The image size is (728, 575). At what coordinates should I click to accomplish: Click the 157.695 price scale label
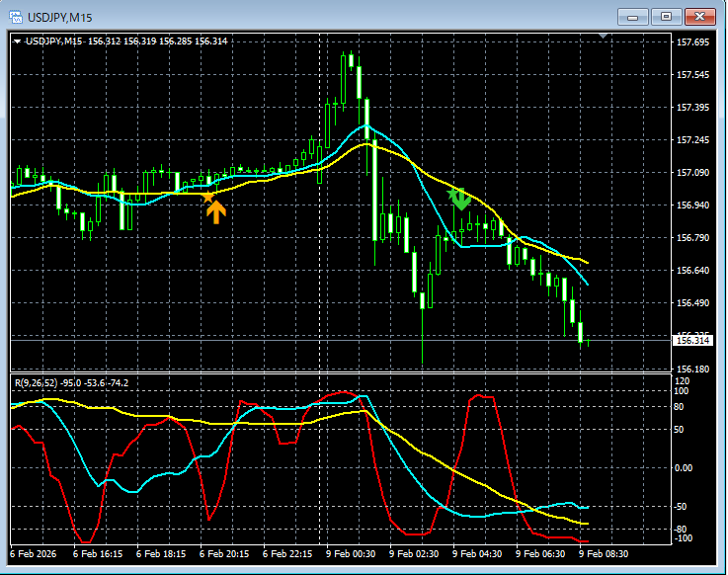pyautogui.click(x=692, y=42)
